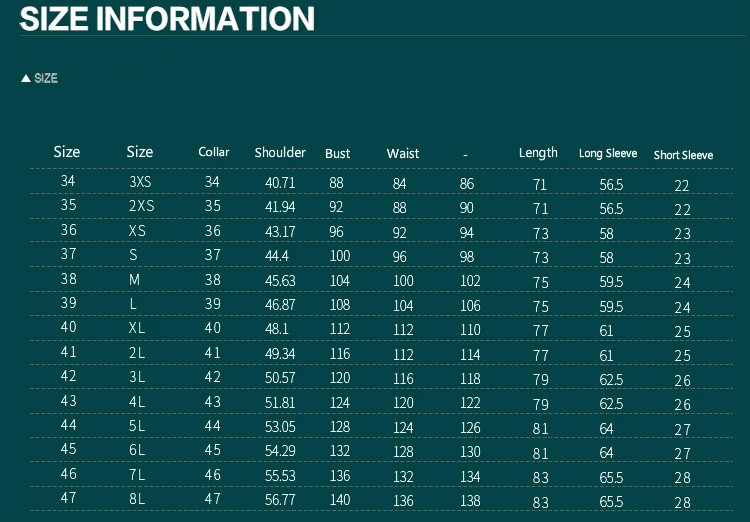750x522 pixels.
Task: Select shoulder value 56.77
Action: coord(280,500)
